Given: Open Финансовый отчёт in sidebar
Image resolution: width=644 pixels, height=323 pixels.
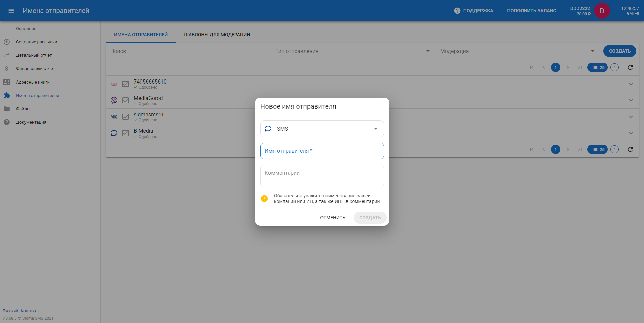Looking at the screenshot, I should pos(36,69).
